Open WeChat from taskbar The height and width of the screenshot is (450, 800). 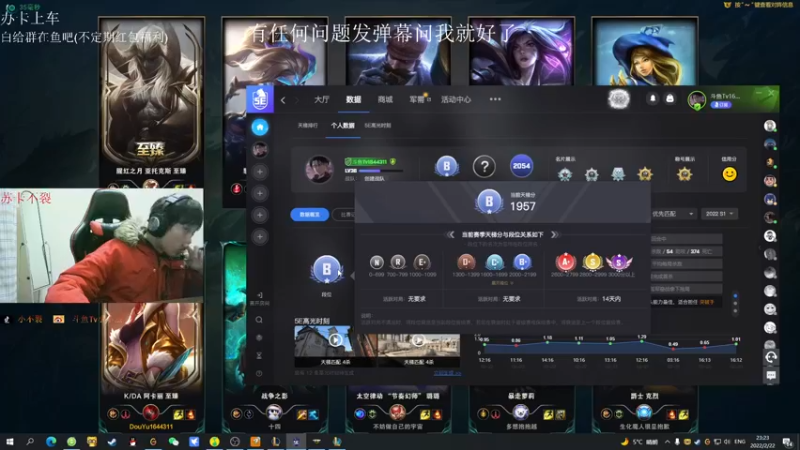click(x=173, y=441)
